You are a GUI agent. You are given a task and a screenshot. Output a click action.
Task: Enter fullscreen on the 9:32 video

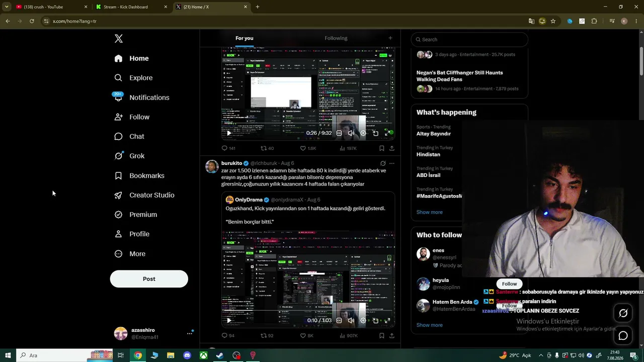pyautogui.click(x=387, y=133)
